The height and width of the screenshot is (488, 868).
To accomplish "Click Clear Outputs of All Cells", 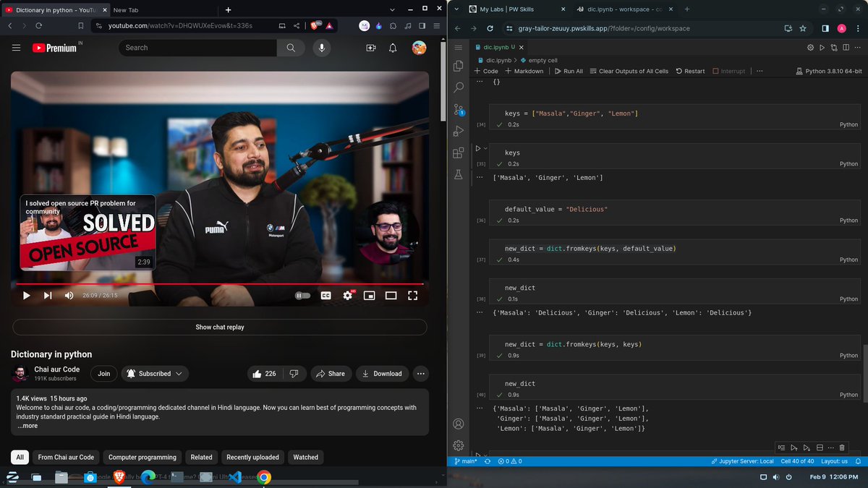I will 629,71.
